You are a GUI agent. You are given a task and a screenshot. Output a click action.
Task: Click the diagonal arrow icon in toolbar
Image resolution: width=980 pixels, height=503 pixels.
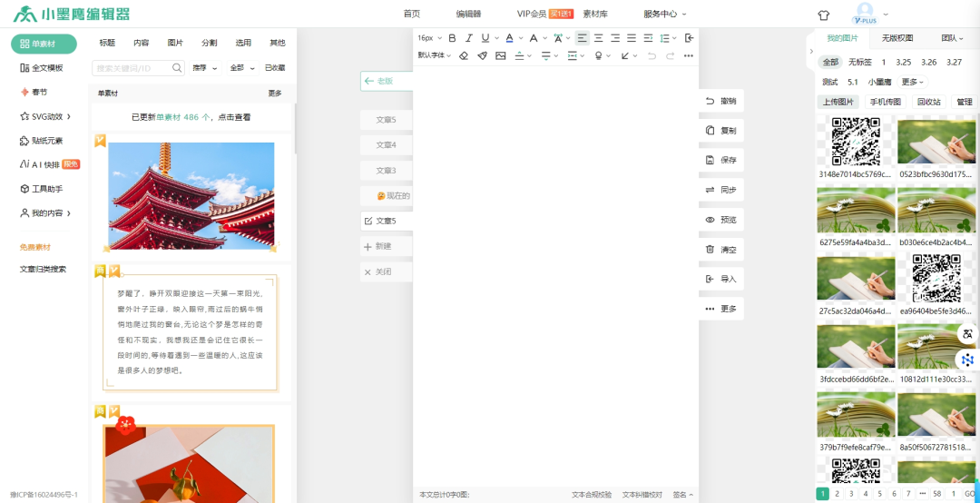(625, 55)
